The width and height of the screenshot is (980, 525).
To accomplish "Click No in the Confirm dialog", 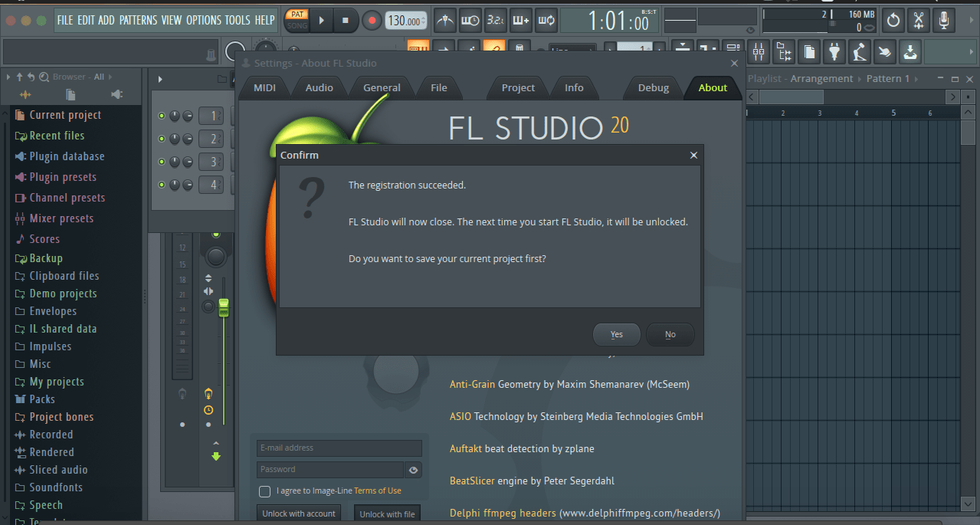I will (x=670, y=334).
